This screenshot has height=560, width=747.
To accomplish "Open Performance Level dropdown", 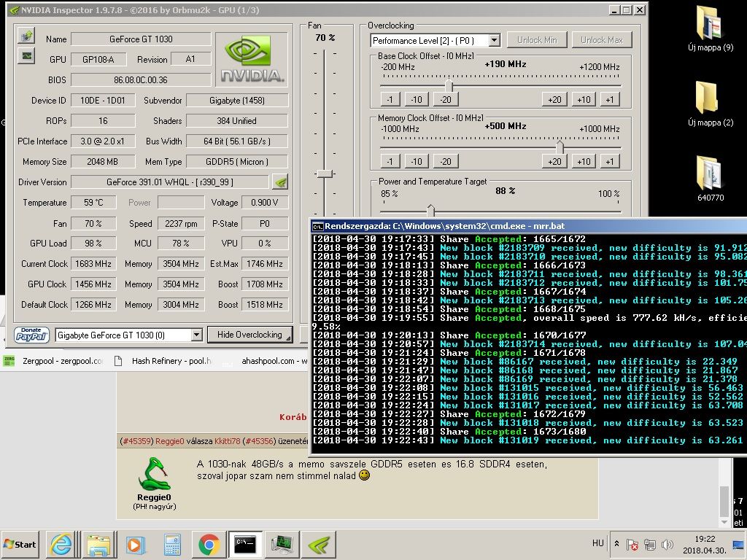I will (x=494, y=41).
